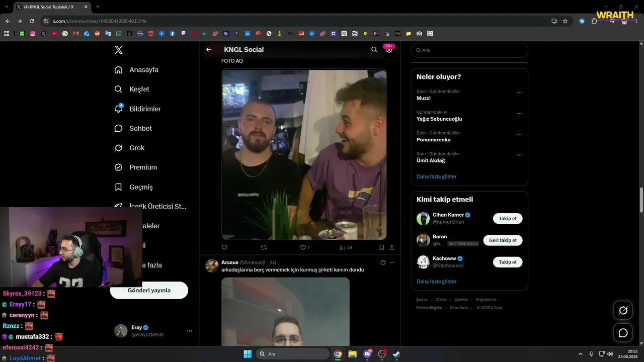The height and width of the screenshot is (362, 644).
Task: Open the YouTube bookmark in bookmarks bar
Action: (54, 34)
